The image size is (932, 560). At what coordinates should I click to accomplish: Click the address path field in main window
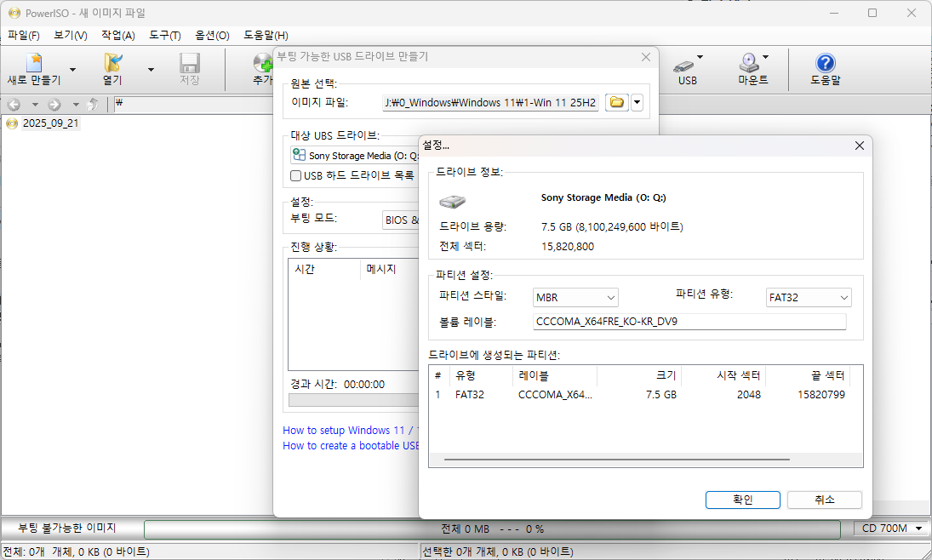click(x=192, y=104)
